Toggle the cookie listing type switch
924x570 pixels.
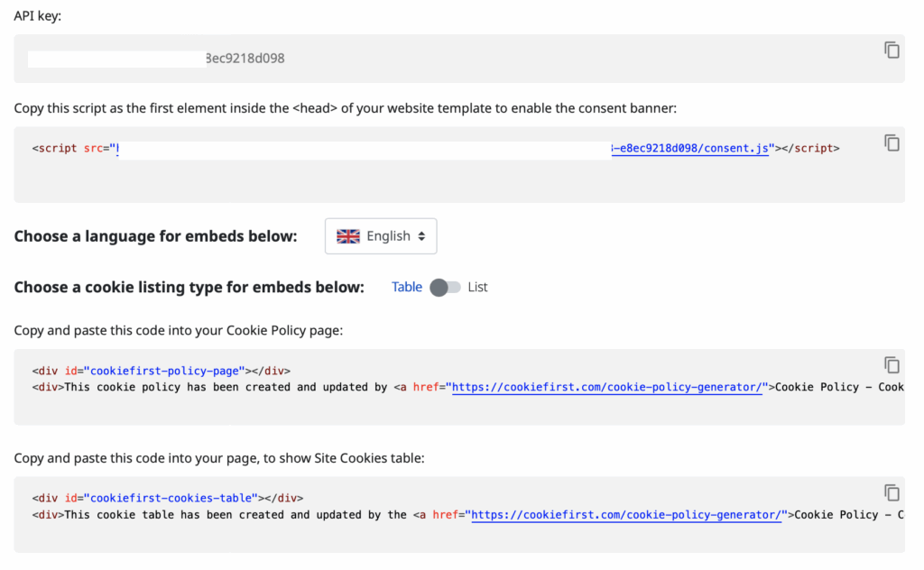(445, 287)
